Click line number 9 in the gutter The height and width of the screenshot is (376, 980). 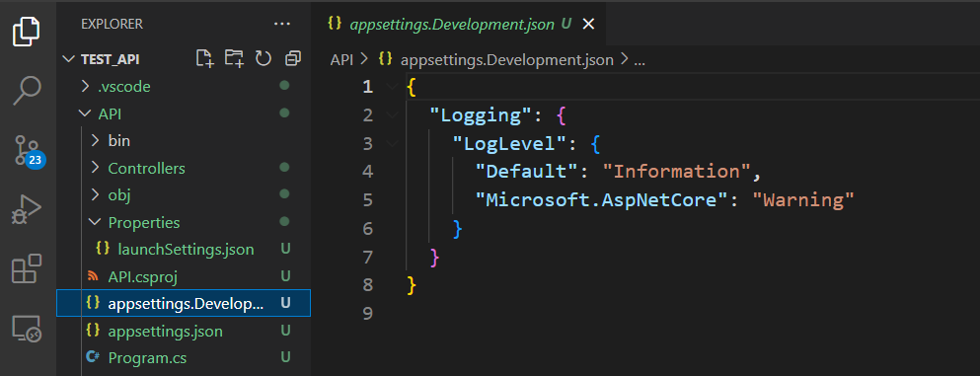(x=367, y=313)
